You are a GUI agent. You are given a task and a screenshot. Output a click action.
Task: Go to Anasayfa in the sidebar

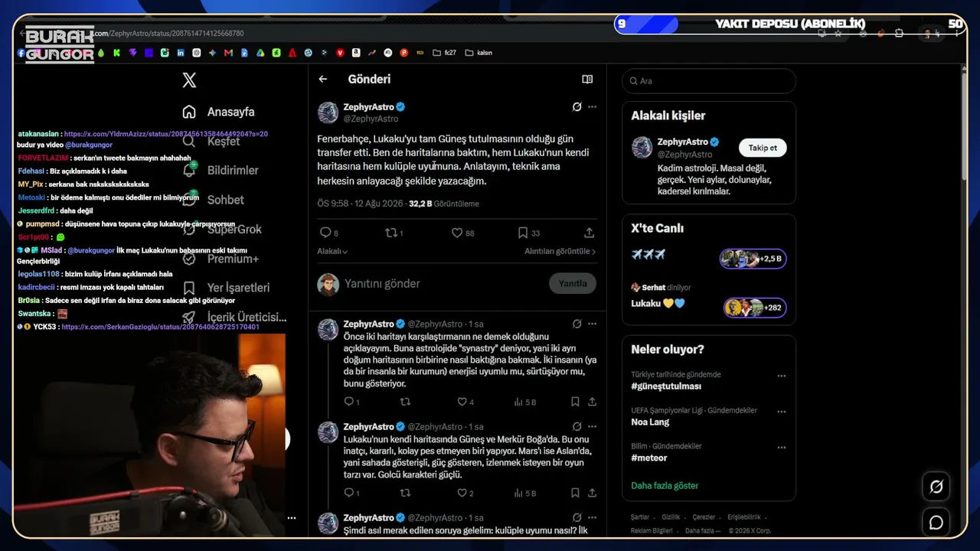pos(218,112)
